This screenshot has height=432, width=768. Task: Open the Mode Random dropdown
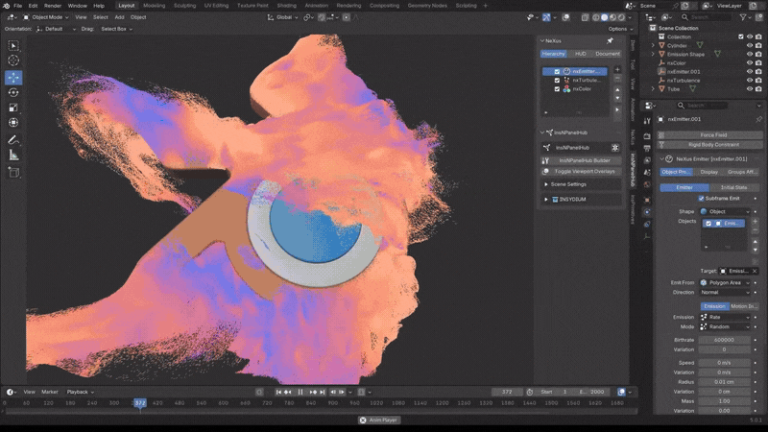pos(725,327)
